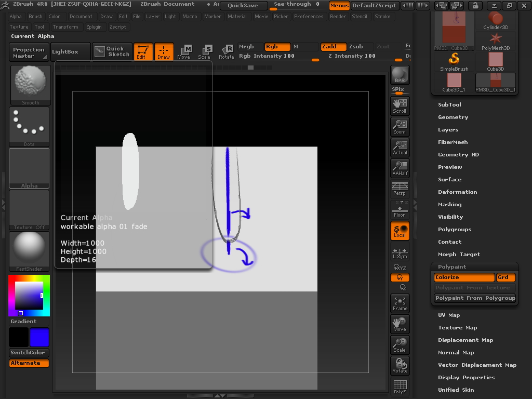
Task: Open the Texture Map section
Action: (457, 327)
